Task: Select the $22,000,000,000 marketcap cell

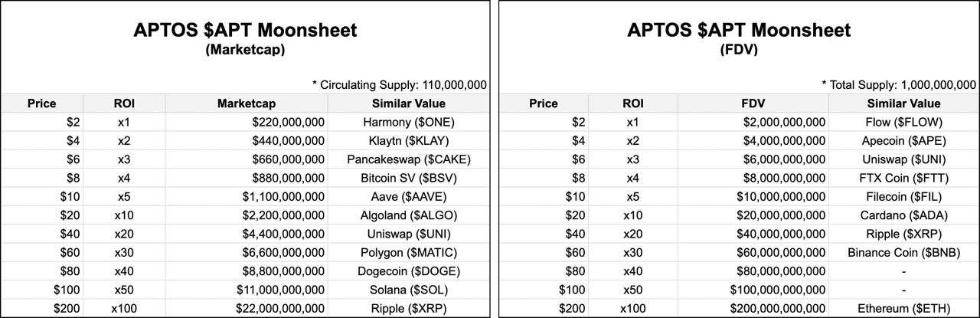Action: pyautogui.click(x=247, y=309)
